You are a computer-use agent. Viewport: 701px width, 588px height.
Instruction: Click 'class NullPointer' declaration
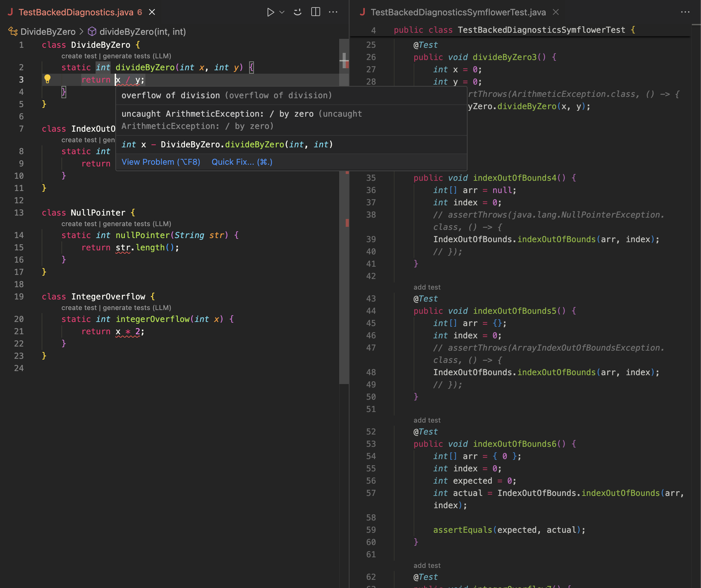[88, 213]
